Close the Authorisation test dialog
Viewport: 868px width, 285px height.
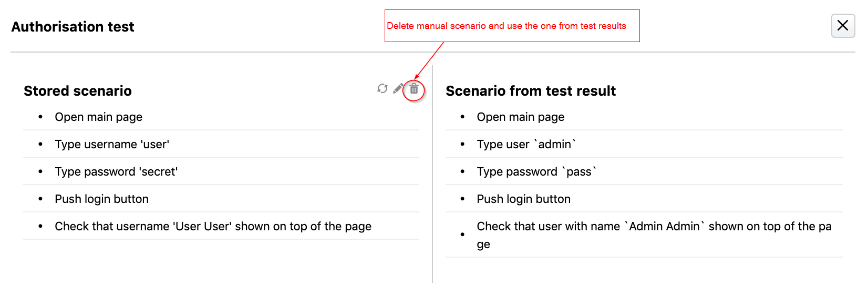click(x=843, y=26)
